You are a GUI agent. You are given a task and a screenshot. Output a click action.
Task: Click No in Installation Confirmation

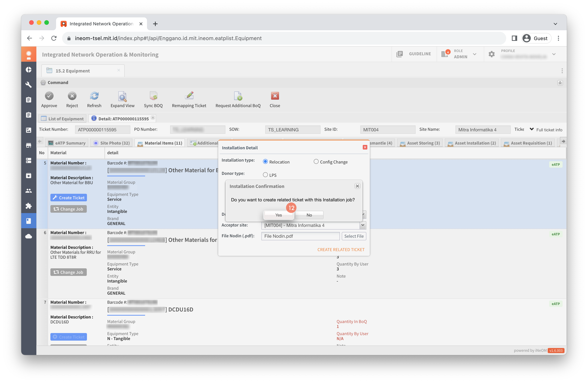click(x=309, y=215)
